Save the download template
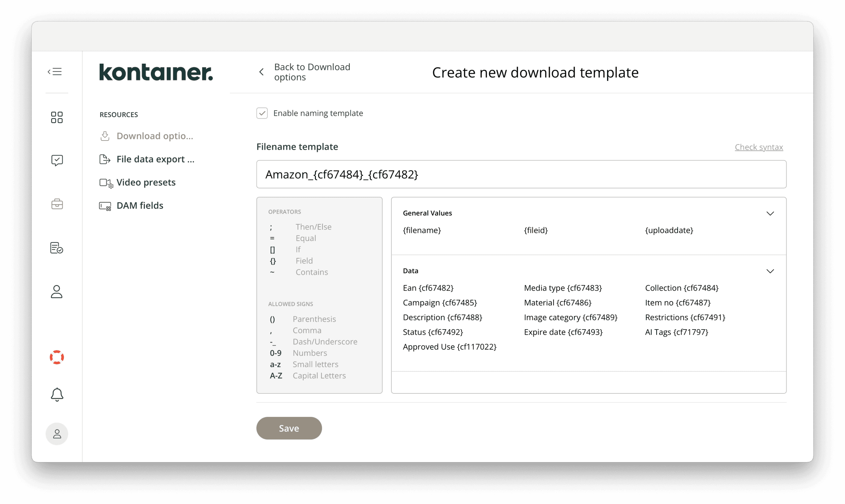The width and height of the screenshot is (845, 504). tap(289, 428)
